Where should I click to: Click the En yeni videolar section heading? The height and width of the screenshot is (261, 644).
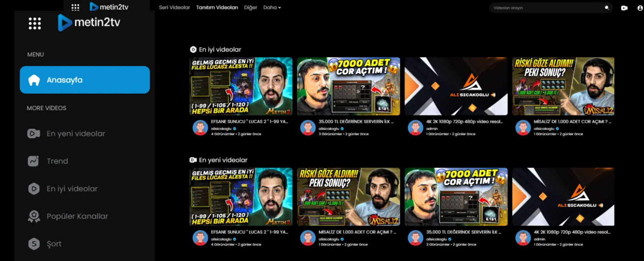pyautogui.click(x=219, y=160)
